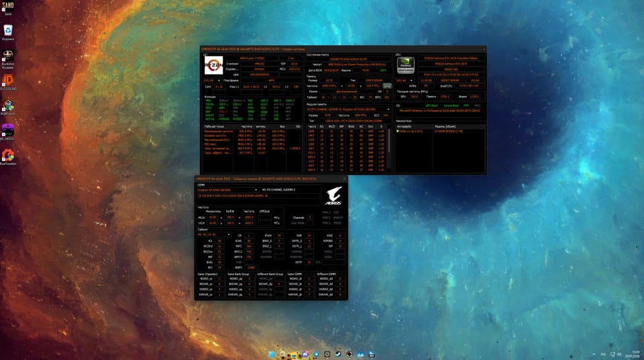Screen dimensions: 644x360
Task: Click the AORUS eagle logo
Action: click(x=333, y=196)
